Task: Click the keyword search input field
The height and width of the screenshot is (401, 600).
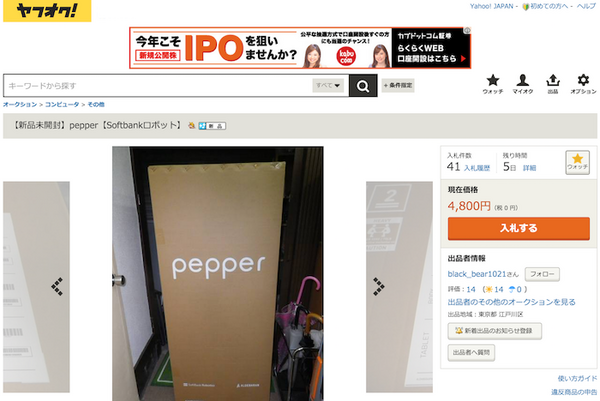Action: click(159, 86)
